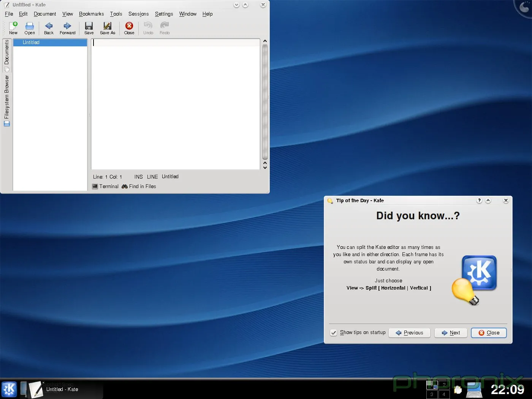Collapse the Documents side panel
The height and width of the screenshot is (399, 532).
(7, 55)
